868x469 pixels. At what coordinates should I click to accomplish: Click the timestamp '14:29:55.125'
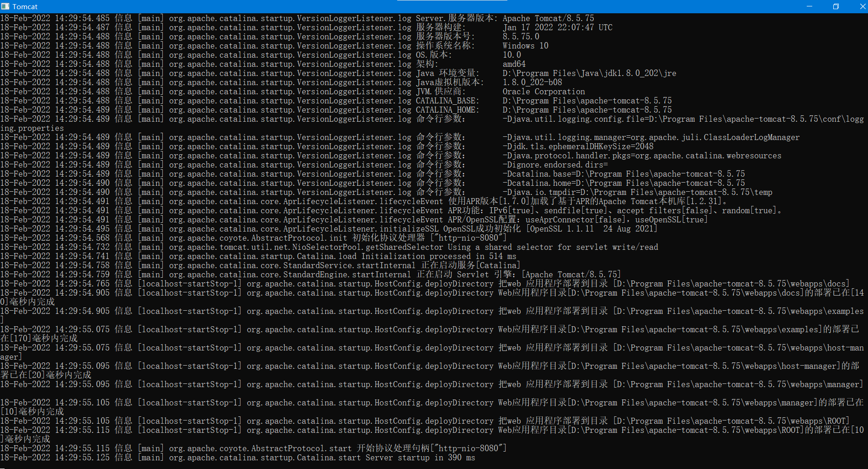pos(82,458)
